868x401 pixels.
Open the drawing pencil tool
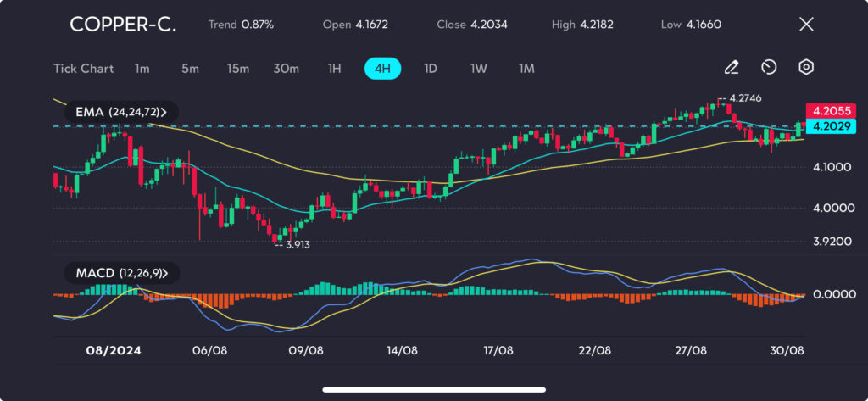(x=732, y=68)
